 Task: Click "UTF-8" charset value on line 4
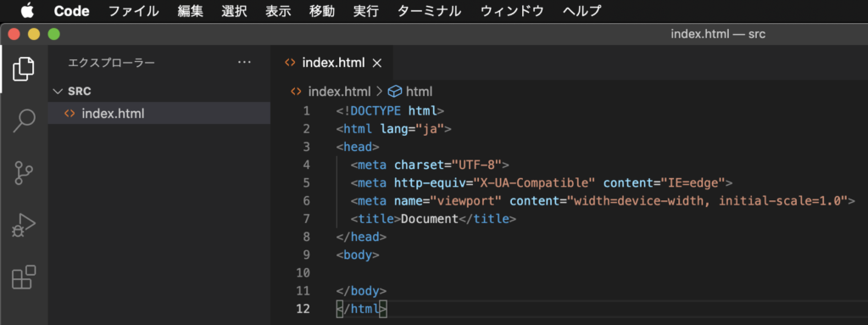[476, 165]
